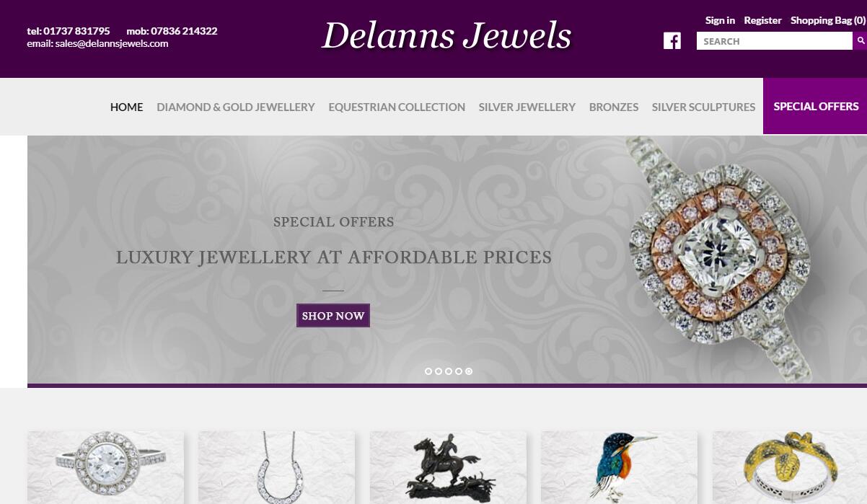Go to Silver Jewellery category

527,107
